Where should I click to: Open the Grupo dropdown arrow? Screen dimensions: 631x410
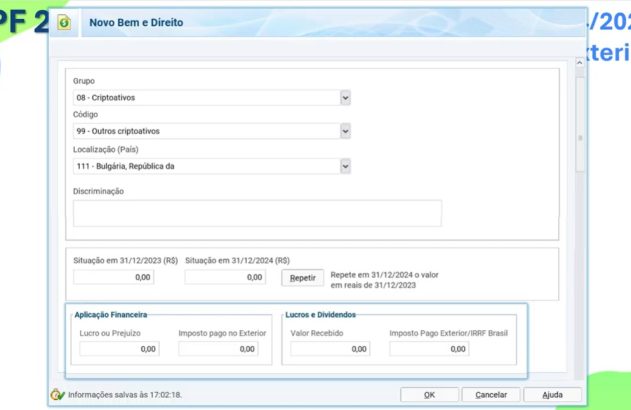point(345,97)
